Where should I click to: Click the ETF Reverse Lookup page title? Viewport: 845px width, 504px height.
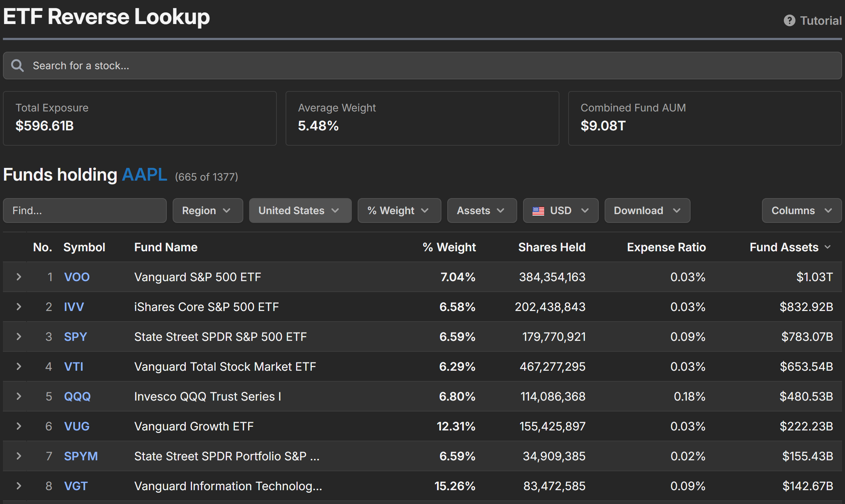(106, 17)
